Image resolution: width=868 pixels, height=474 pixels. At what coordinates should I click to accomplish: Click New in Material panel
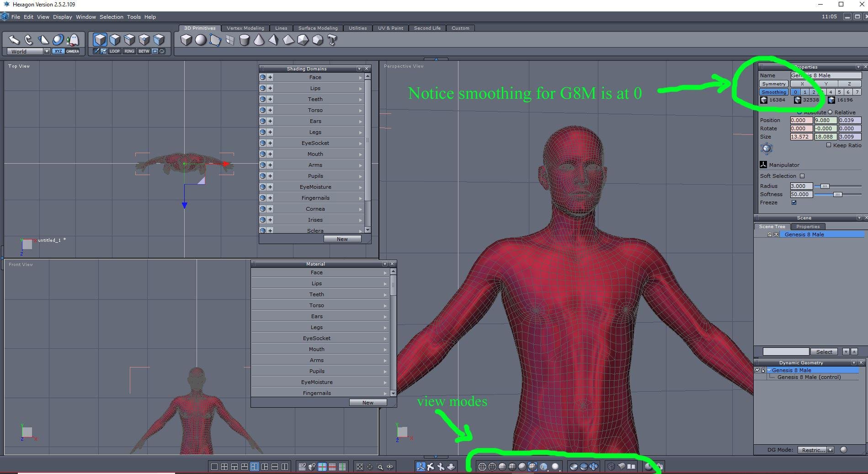click(368, 403)
